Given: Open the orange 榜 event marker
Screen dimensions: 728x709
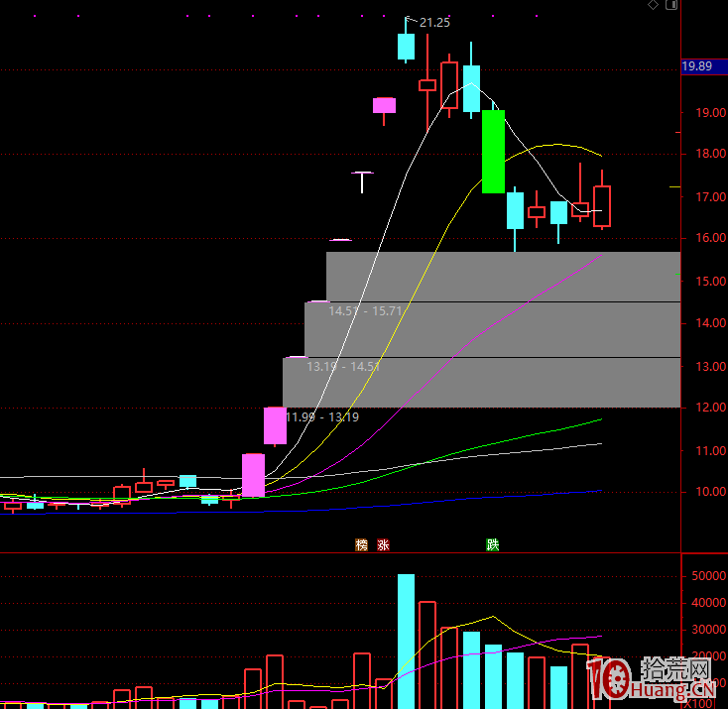Looking at the screenshot, I should click(361, 544).
